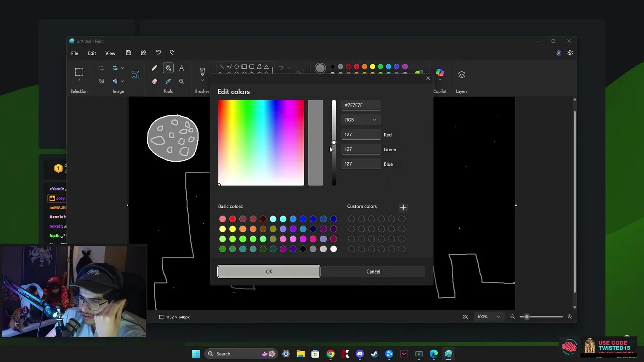
Task: Click the current gray color circle in toolbar
Action: [x=320, y=68]
